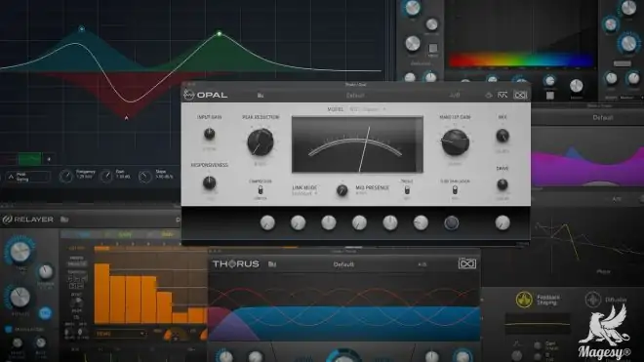
Task: Click the Frequency knob in EQ window
Action: 65,176
